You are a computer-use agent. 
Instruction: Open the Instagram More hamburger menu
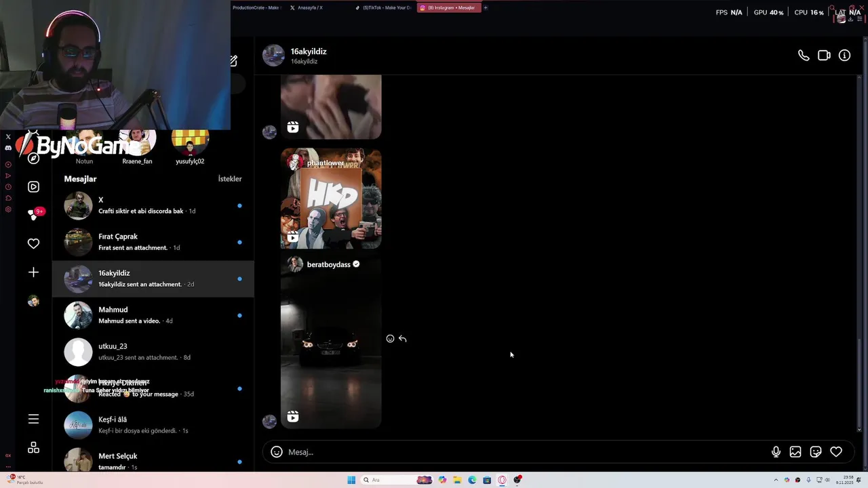pos(33,419)
